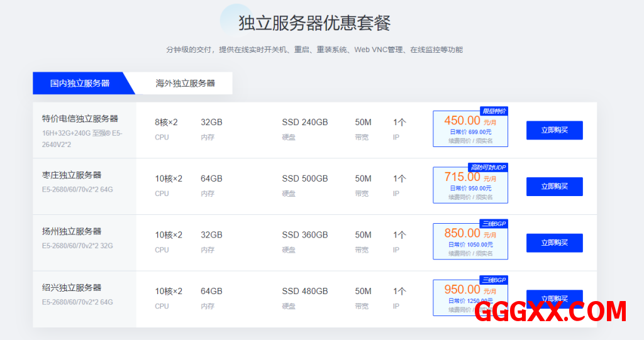Click the 限量特价 badge
Screen dimensions: 644x340
[494, 111]
